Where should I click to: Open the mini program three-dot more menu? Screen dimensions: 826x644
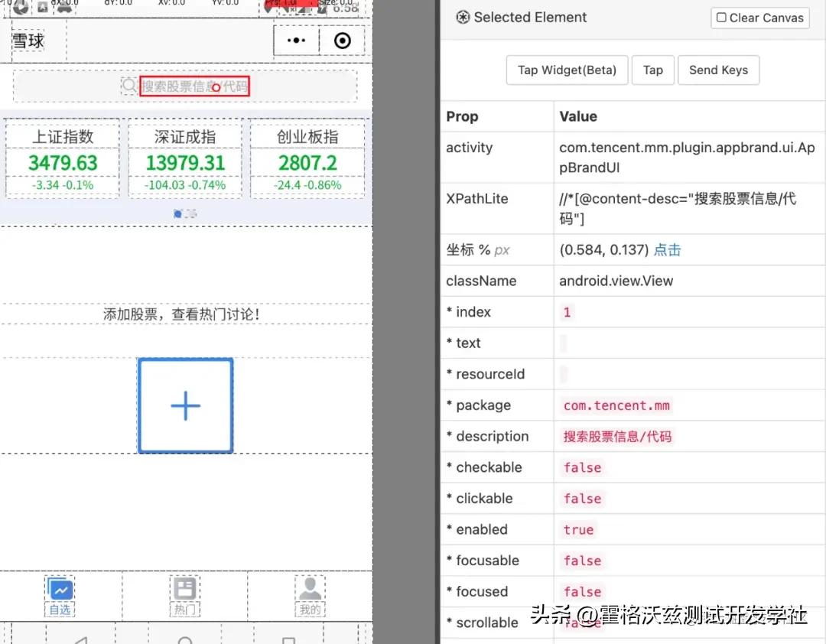(x=296, y=41)
